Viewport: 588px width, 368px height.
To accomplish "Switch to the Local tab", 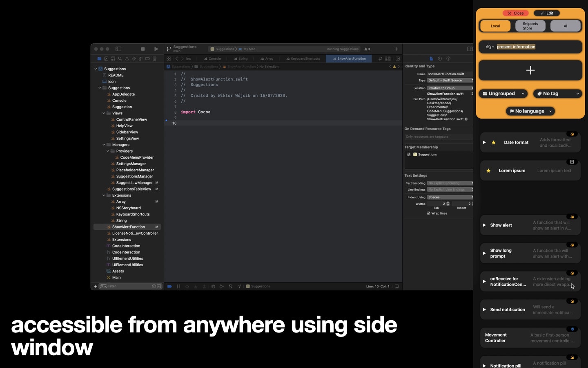I will coord(495,26).
